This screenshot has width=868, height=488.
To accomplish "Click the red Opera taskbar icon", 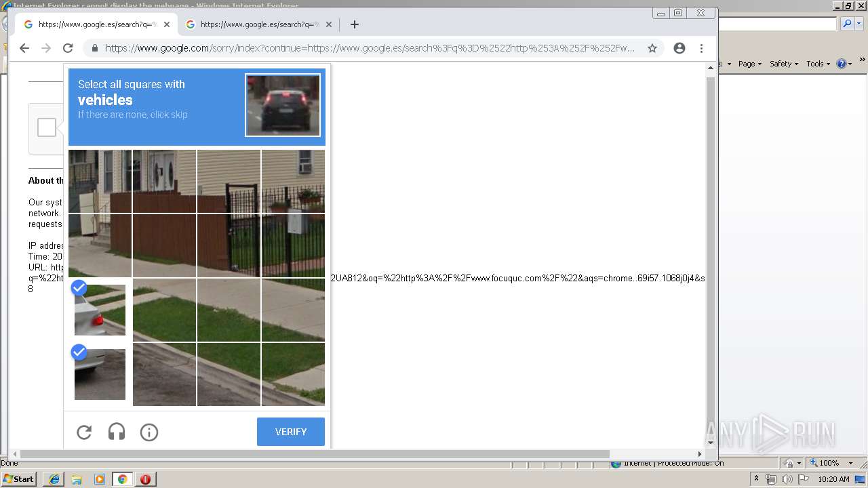I will (145, 479).
